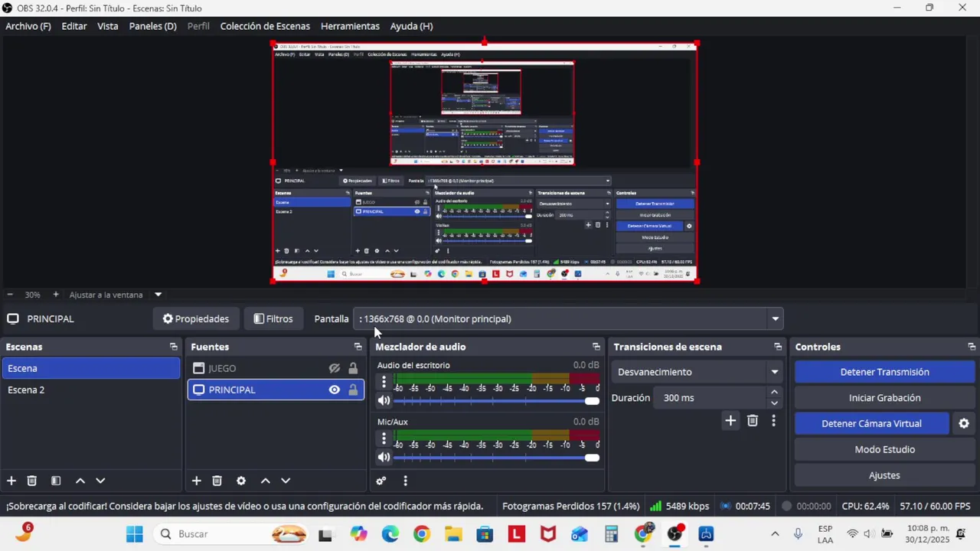Image resolution: width=980 pixels, height=551 pixels.
Task: Add a new scene transition
Action: 730,420
